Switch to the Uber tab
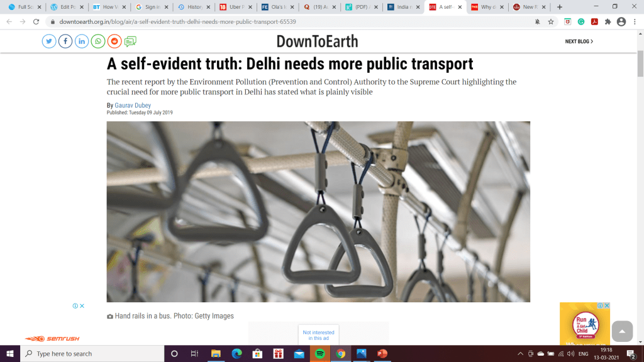Viewport: 644px width, 362px height. point(236,7)
